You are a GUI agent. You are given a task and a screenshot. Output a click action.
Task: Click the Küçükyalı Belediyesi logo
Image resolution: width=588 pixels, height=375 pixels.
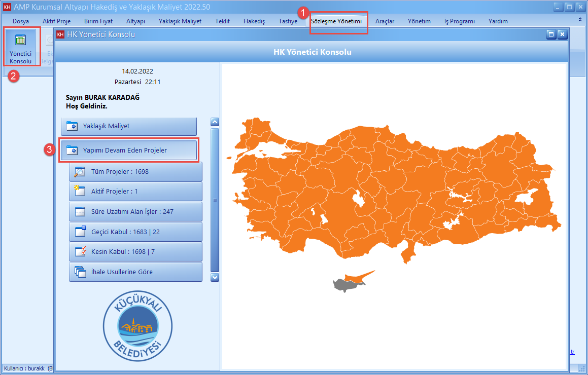point(137,326)
